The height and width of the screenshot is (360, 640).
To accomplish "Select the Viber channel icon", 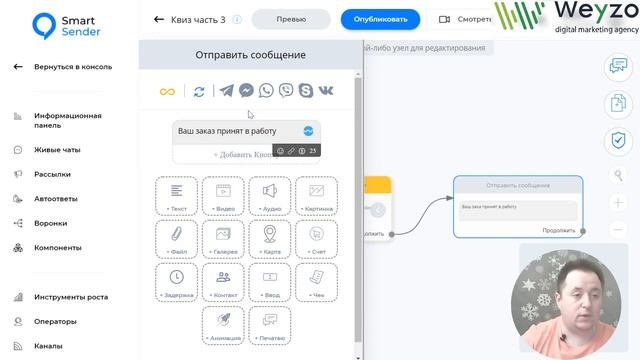I will click(x=286, y=90).
